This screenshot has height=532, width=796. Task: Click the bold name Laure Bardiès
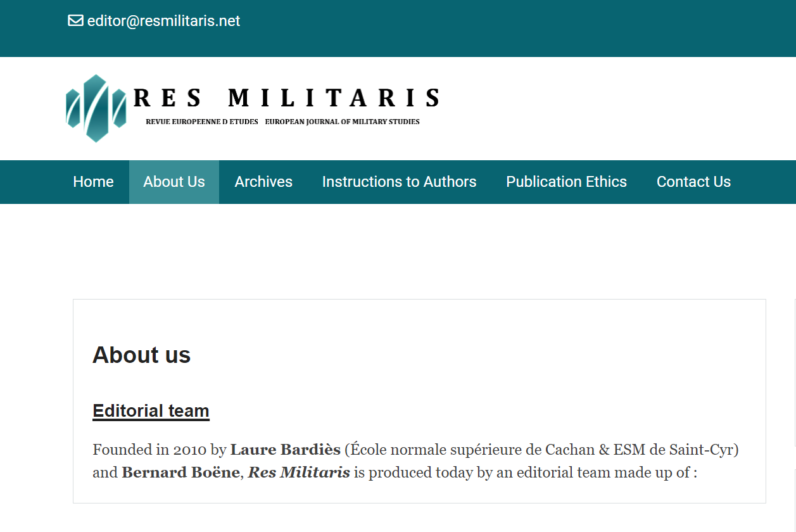(x=285, y=450)
